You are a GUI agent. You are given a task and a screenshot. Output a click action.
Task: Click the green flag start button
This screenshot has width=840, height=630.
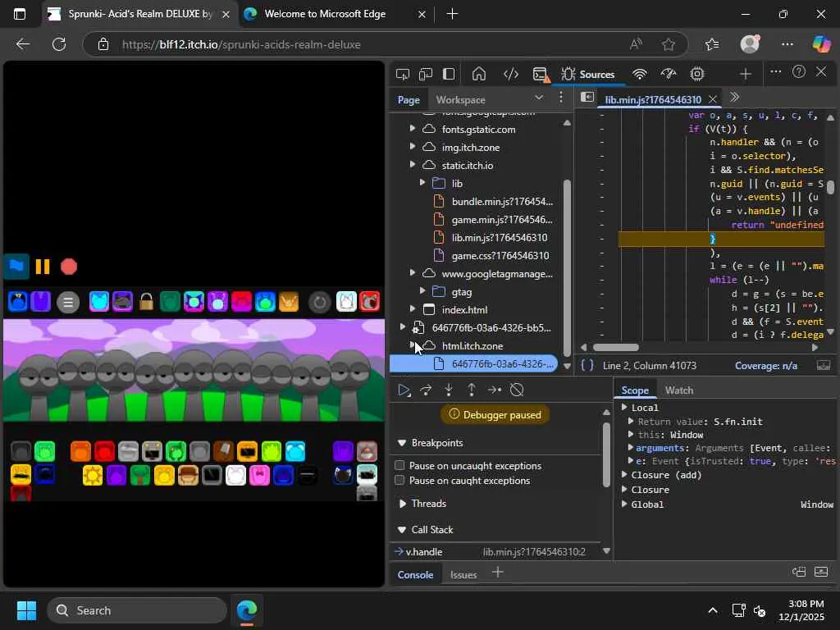click(x=16, y=266)
